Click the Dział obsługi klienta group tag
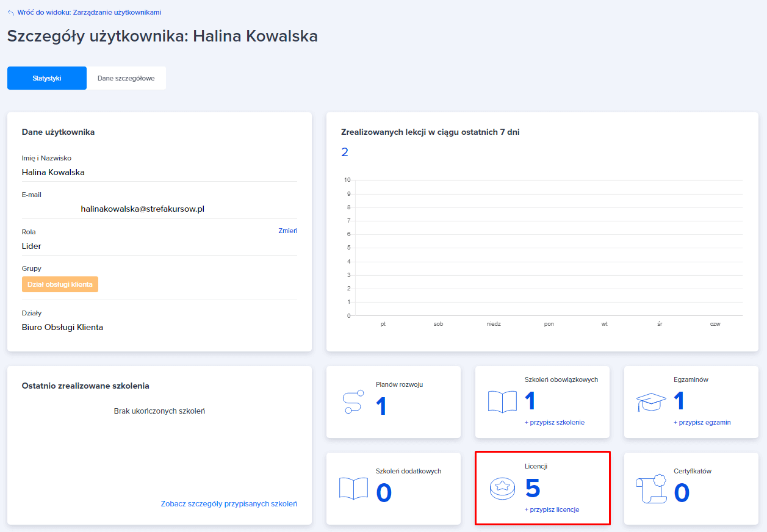The width and height of the screenshot is (767, 532). (60, 284)
